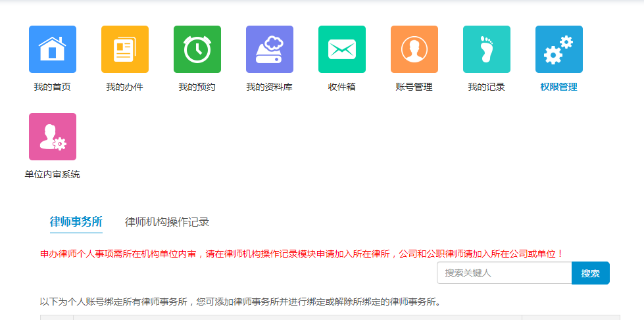Click the 我的预约 text label
This screenshot has width=644, height=320.
(197, 87)
